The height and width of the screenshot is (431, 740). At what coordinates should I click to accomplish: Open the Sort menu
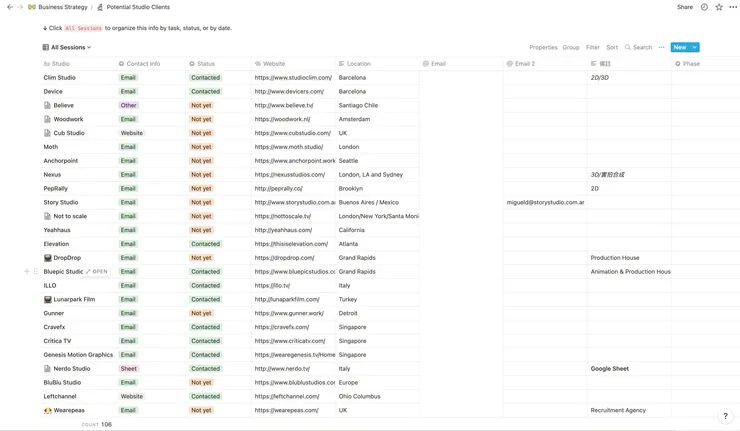pos(612,47)
